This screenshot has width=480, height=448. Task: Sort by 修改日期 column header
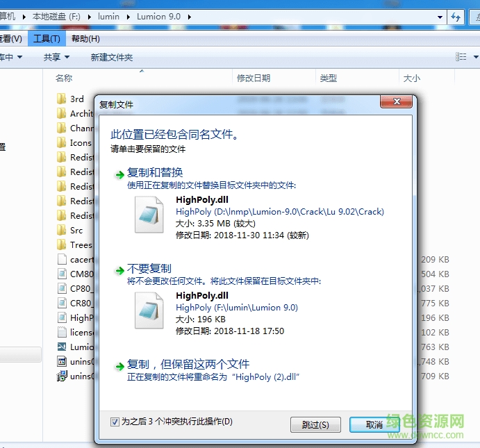(x=254, y=78)
